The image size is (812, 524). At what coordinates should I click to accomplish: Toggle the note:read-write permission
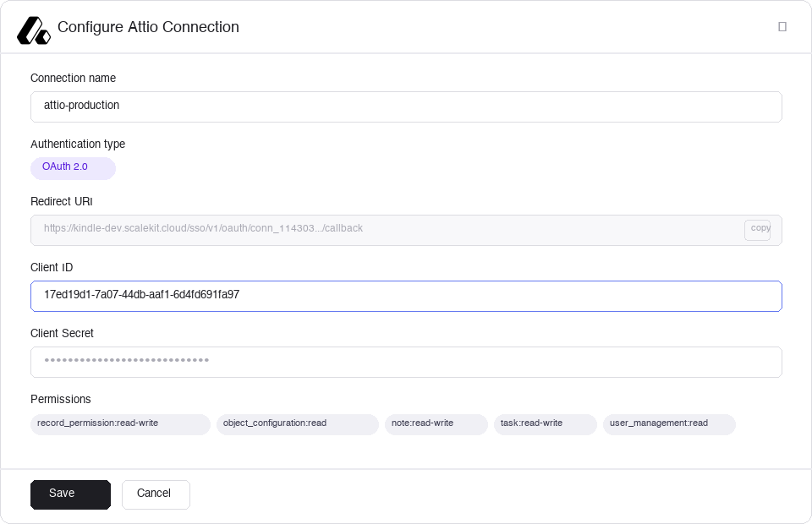click(x=436, y=423)
